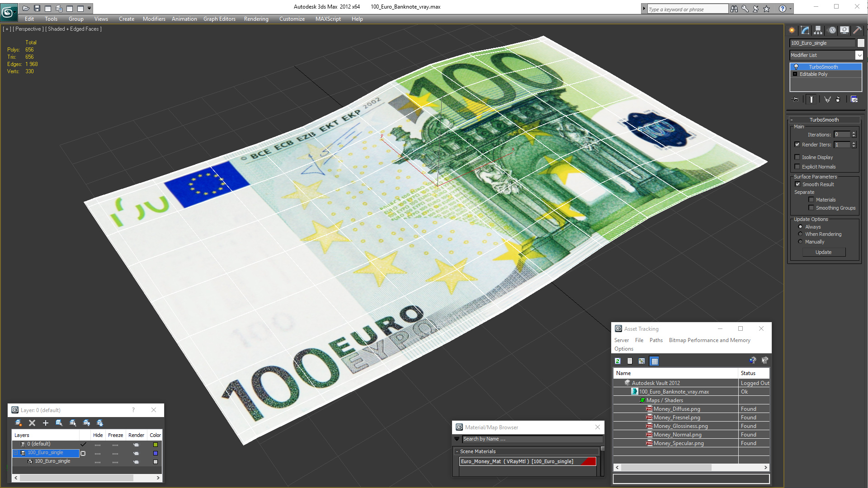Click the Help question mark icon
The image size is (868, 488).
click(x=783, y=9)
